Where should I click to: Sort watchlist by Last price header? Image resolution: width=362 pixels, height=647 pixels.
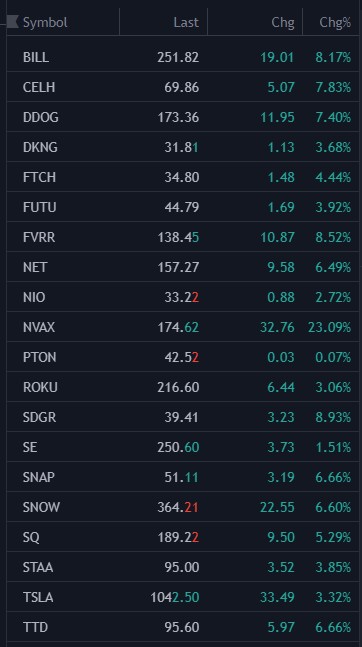point(186,22)
